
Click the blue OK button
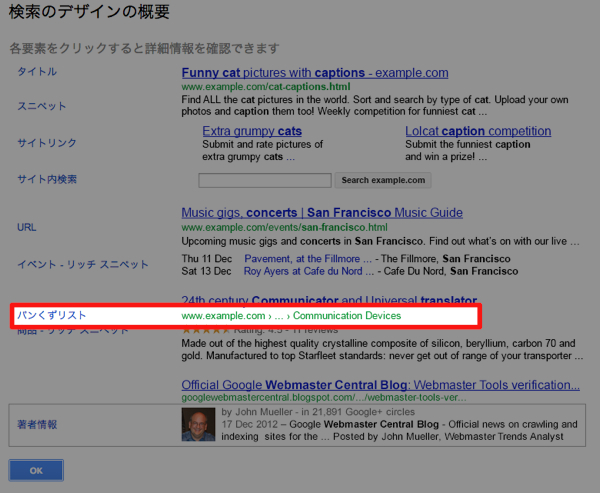(36, 470)
